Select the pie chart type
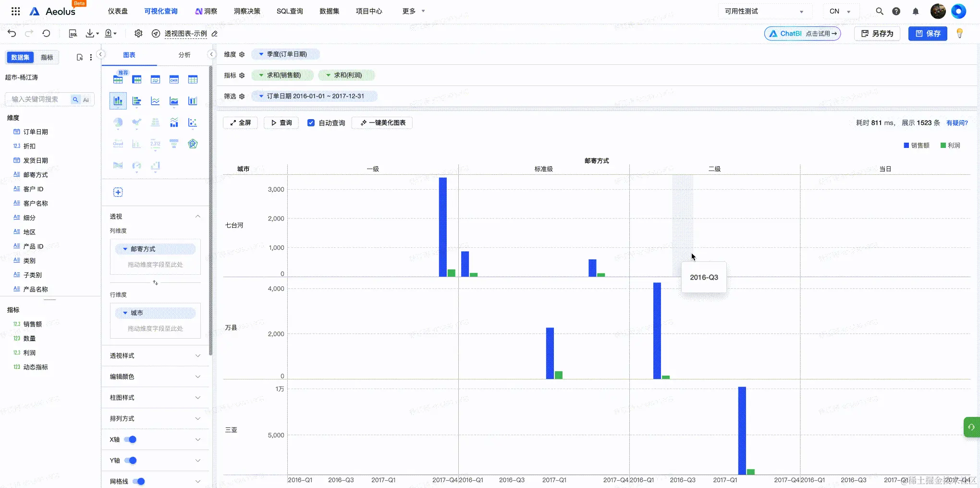The width and height of the screenshot is (980, 488). (x=118, y=122)
